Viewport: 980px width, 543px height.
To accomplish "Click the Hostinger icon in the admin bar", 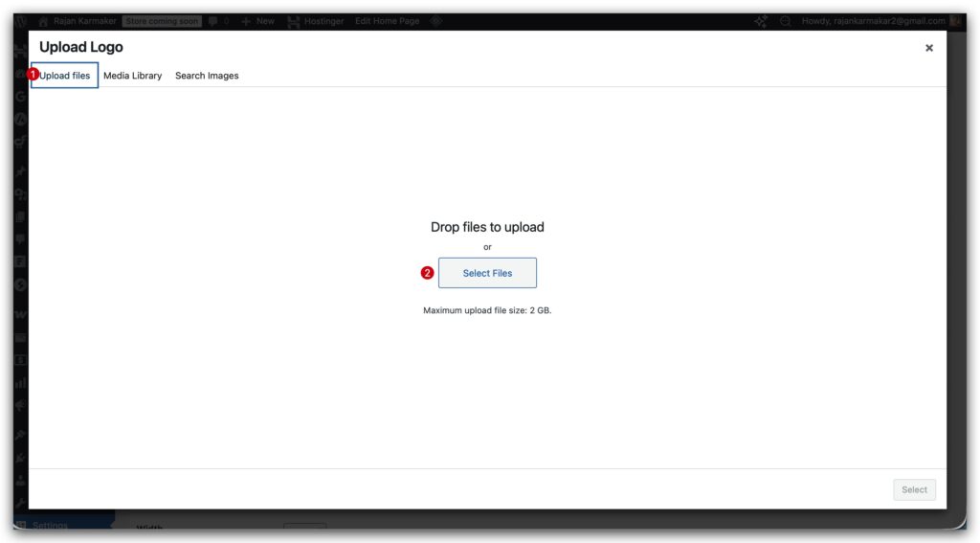I will tap(293, 21).
